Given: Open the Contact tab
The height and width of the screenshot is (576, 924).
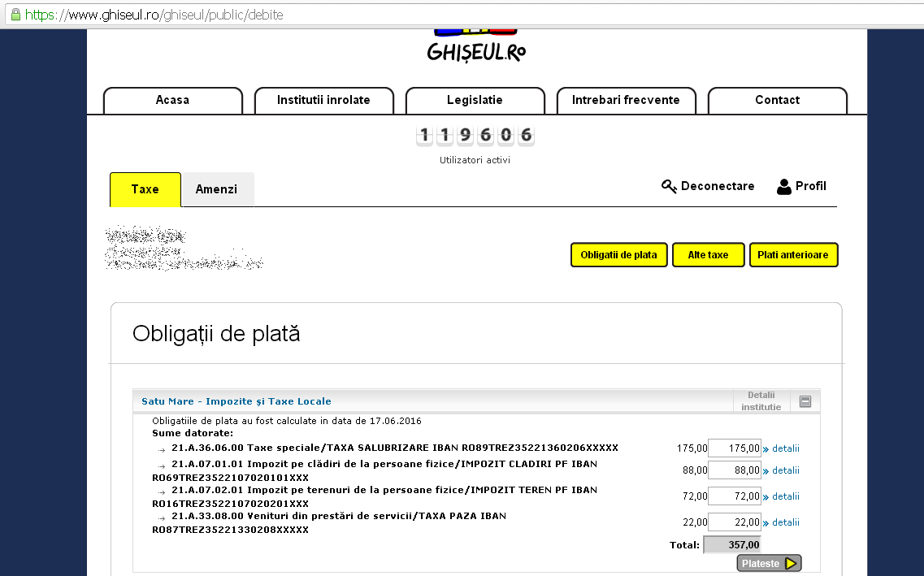Looking at the screenshot, I should click(x=777, y=100).
